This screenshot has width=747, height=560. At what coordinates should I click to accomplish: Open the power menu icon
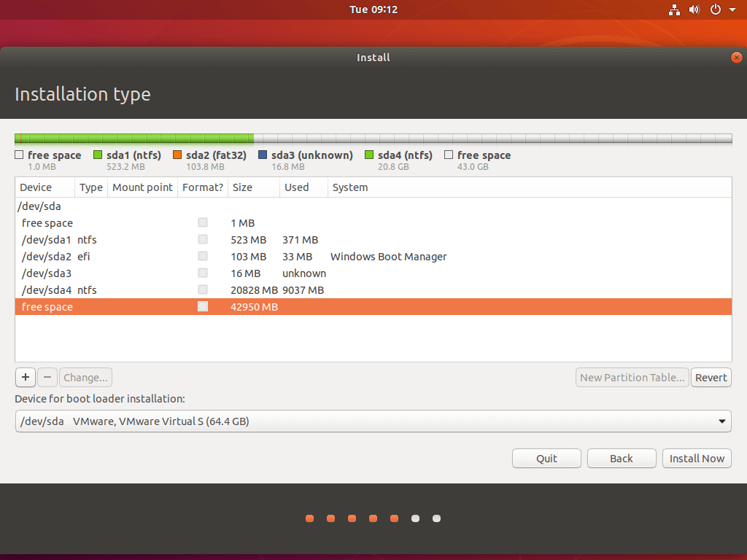716,9
